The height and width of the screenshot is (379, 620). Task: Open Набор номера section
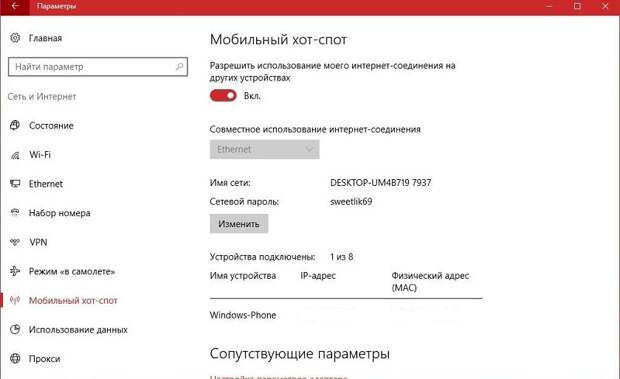[60, 213]
